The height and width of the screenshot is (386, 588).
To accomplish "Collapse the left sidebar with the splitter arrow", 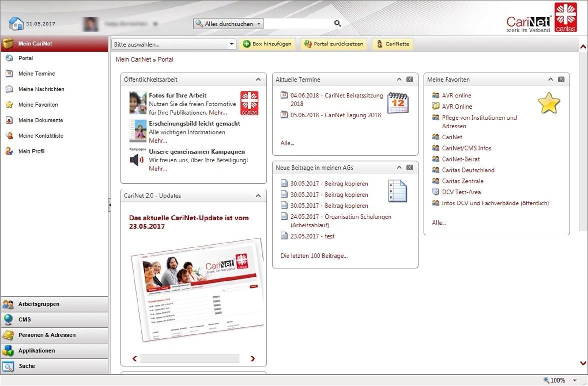I will tap(110, 205).
